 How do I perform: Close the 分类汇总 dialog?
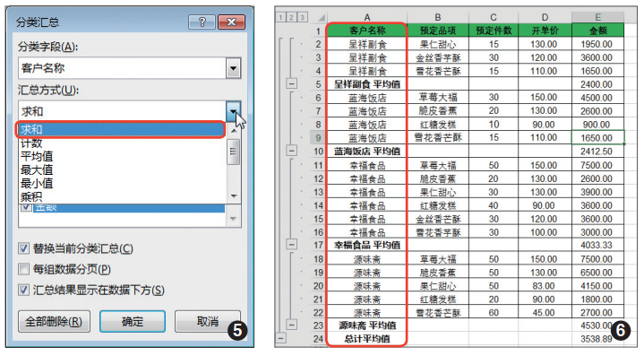(231, 22)
